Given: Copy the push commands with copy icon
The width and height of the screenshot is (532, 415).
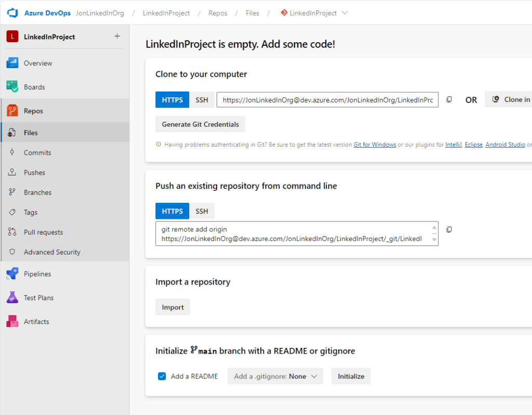Looking at the screenshot, I should [449, 229].
